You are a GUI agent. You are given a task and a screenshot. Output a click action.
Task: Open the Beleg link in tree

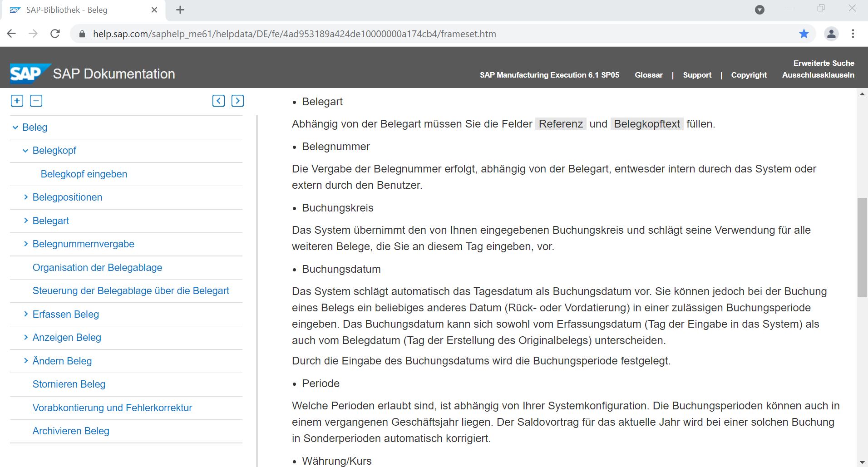tap(35, 127)
